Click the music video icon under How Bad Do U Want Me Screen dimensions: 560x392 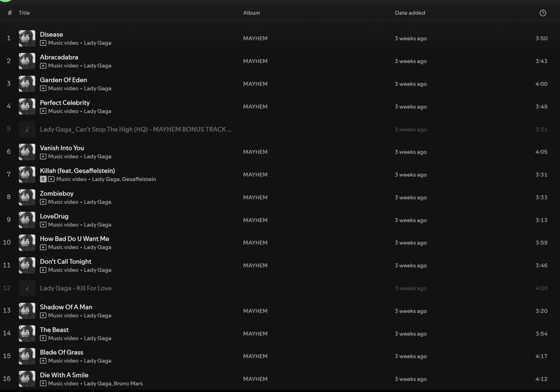(x=43, y=247)
